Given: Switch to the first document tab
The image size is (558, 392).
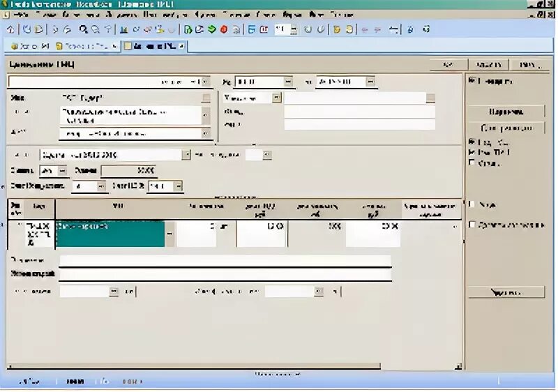Looking at the screenshot, I should pyautogui.click(x=30, y=46).
